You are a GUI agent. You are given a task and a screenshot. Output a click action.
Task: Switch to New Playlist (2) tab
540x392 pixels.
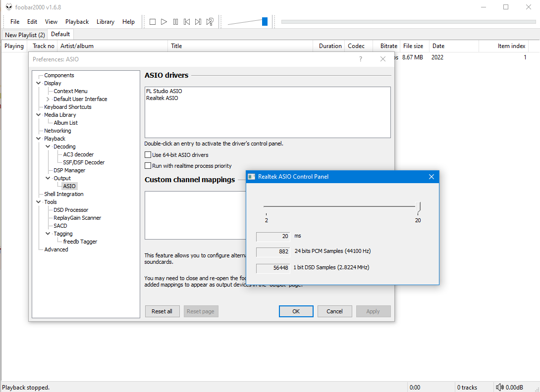click(x=25, y=35)
